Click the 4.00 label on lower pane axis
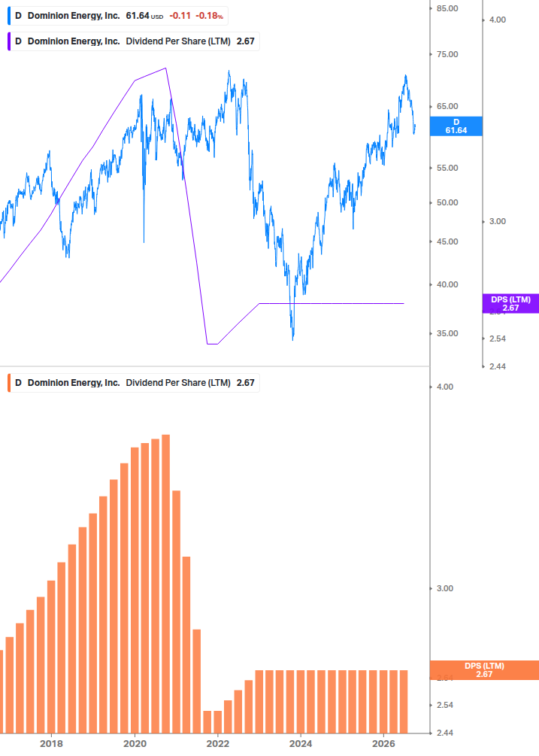Screen dimensions: 539x756 click(444, 387)
